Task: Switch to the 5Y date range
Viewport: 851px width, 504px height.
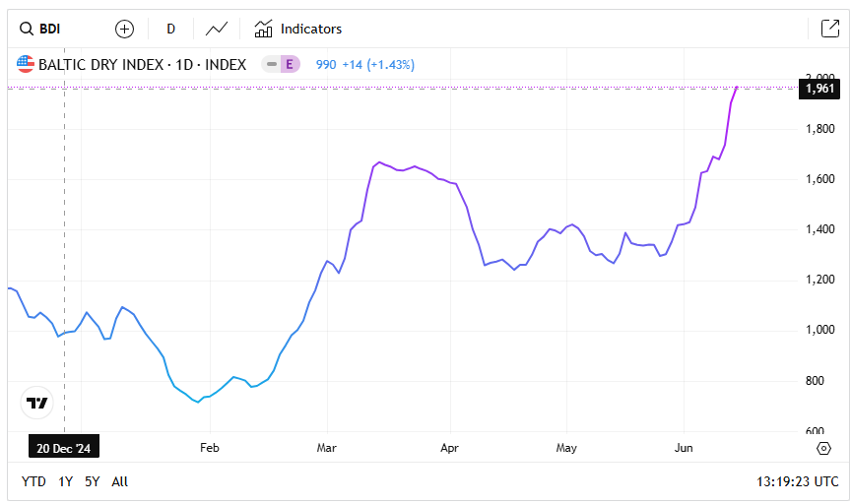Action: click(92, 481)
